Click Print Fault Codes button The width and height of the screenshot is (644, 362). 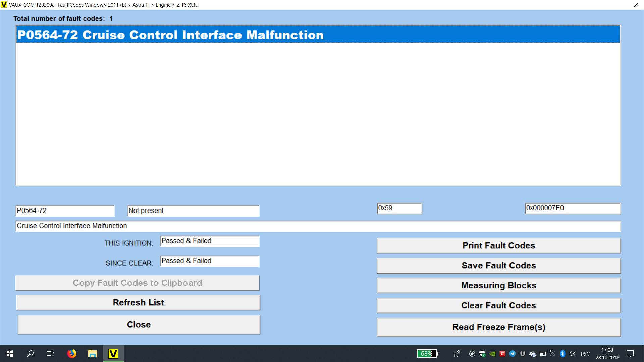pos(498,245)
